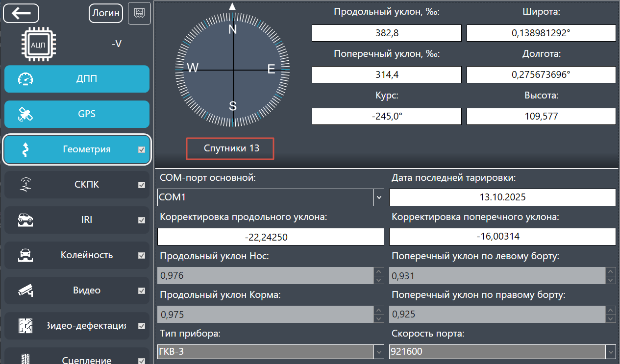The height and width of the screenshot is (364, 620).
Task: Click the СКПК signal icon
Action: coord(25,185)
